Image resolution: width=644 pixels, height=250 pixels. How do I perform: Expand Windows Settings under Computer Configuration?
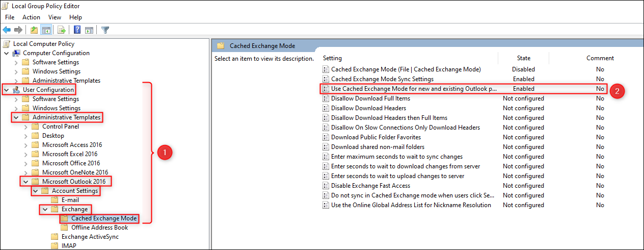coord(16,71)
